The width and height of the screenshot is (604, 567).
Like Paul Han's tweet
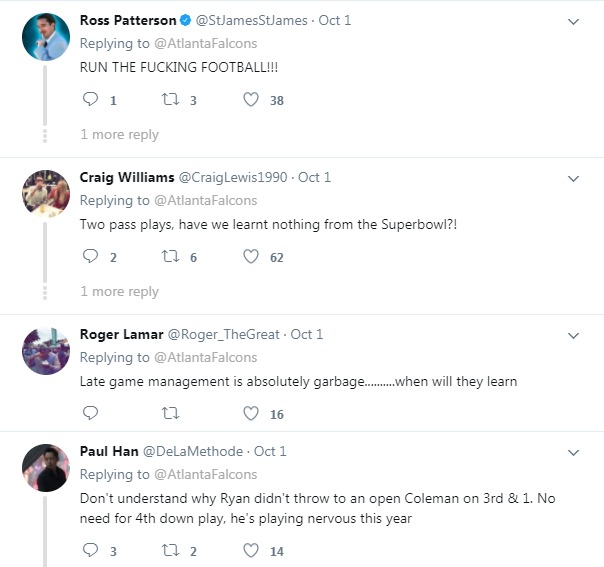[x=252, y=550]
